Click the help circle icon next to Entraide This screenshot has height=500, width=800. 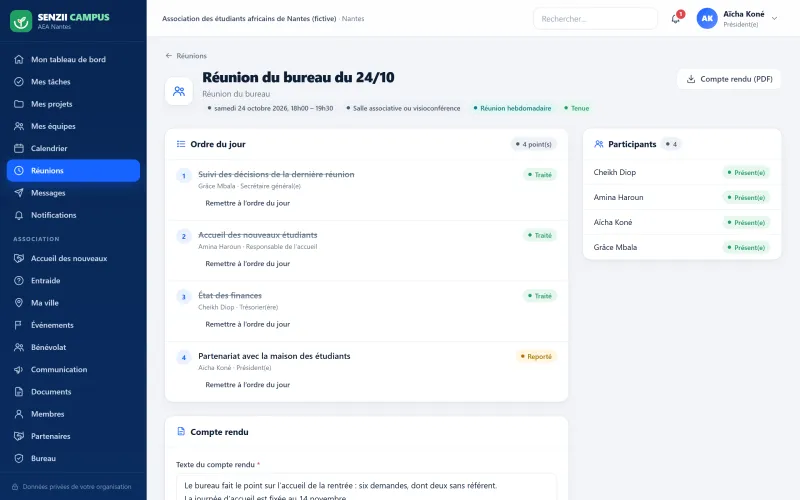tap(19, 281)
